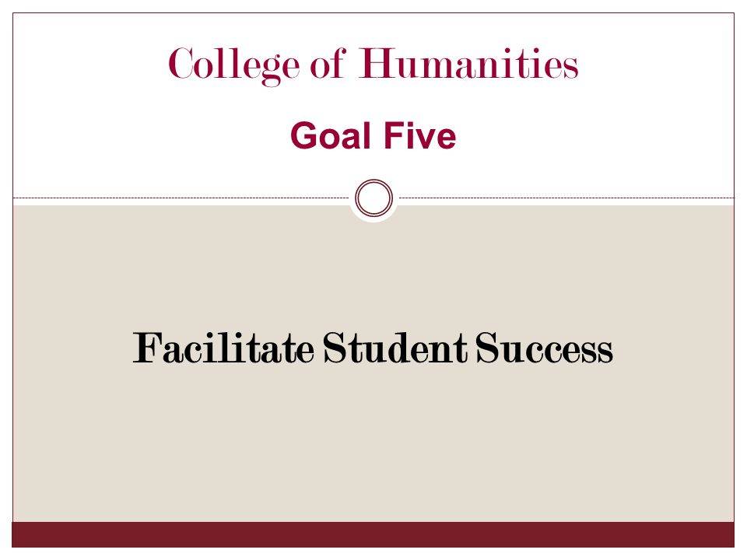Select the "Goal Five" subtitle

coord(373,135)
